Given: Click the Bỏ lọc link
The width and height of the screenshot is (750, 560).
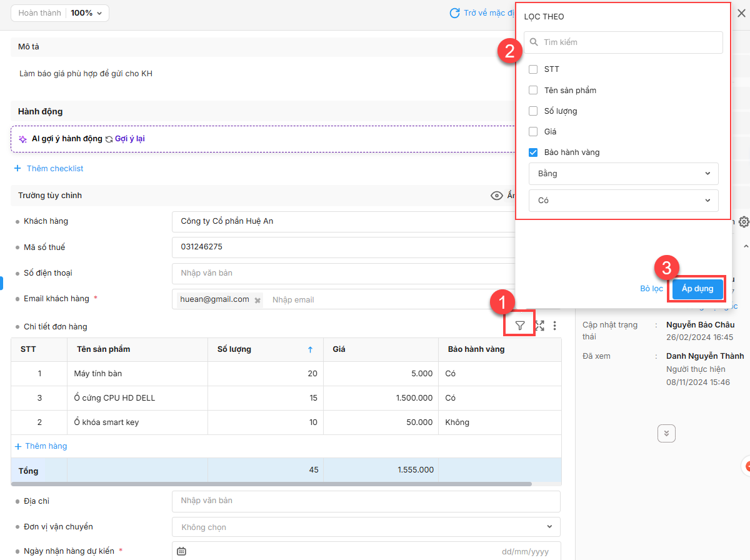Looking at the screenshot, I should point(651,289).
